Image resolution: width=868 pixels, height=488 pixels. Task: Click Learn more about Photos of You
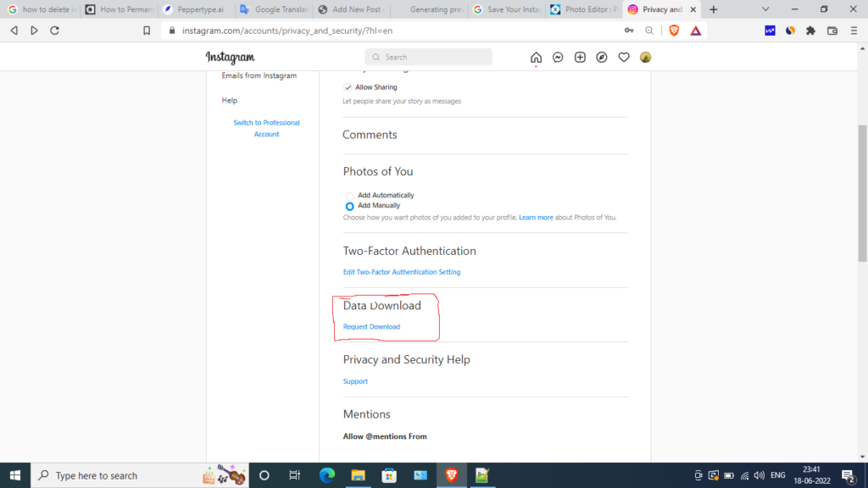536,218
